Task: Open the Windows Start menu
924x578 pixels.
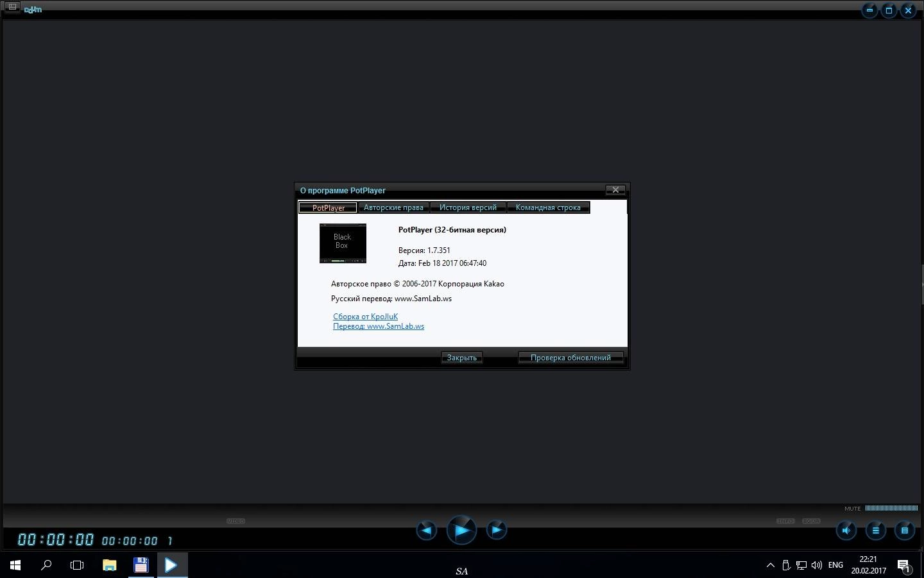Action: pyautogui.click(x=15, y=565)
